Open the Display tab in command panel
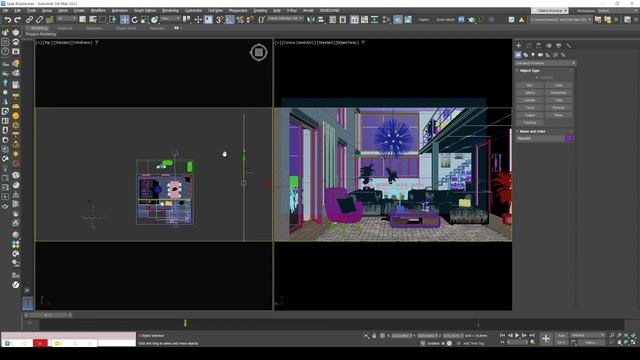The width and height of the screenshot is (640, 360). 559,45
